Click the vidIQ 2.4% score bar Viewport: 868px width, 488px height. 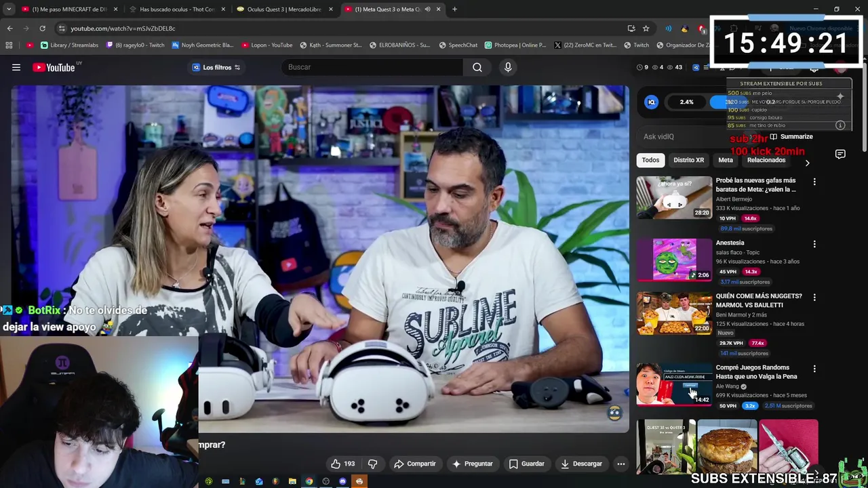tap(686, 102)
